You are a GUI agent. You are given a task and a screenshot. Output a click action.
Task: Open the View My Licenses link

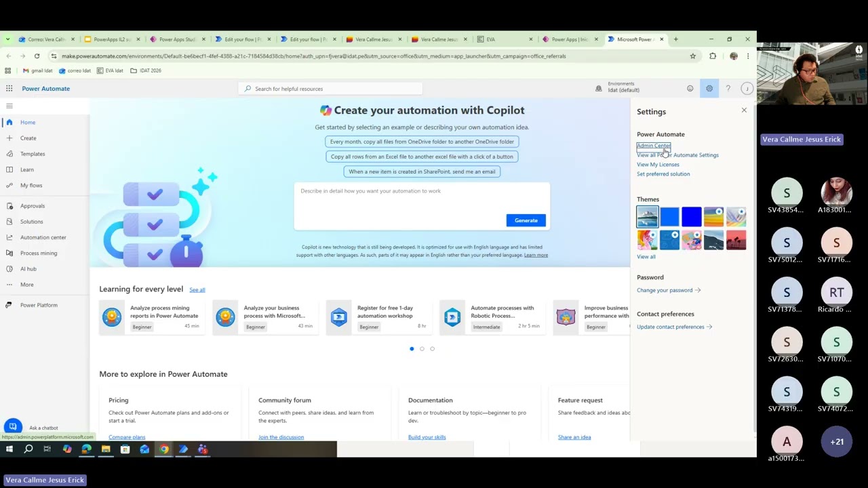click(x=658, y=165)
